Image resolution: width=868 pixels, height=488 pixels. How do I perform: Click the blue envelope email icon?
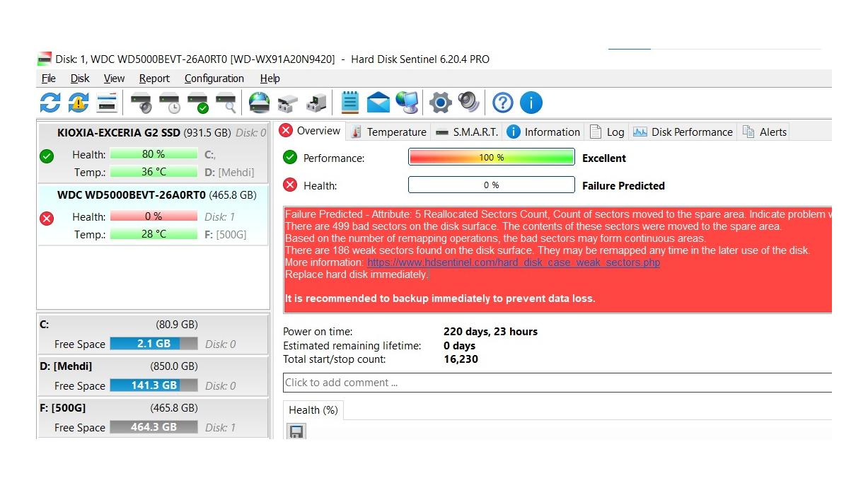pyautogui.click(x=378, y=103)
